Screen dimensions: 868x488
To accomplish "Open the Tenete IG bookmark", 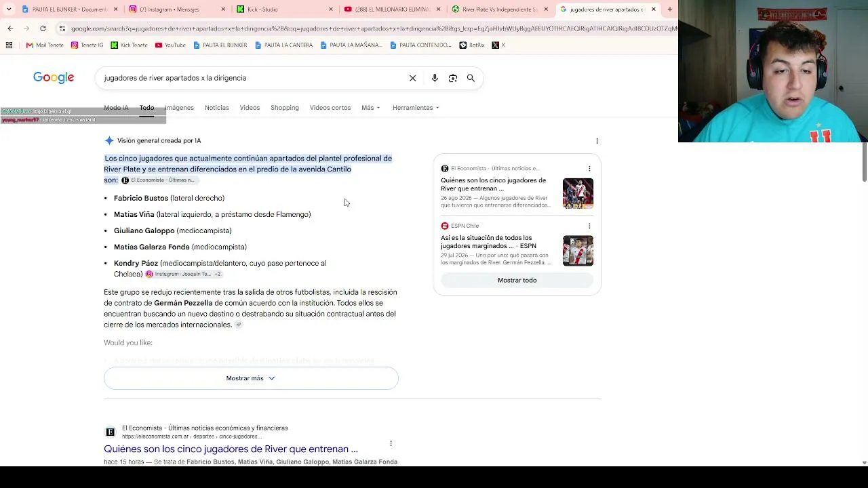I will click(87, 45).
